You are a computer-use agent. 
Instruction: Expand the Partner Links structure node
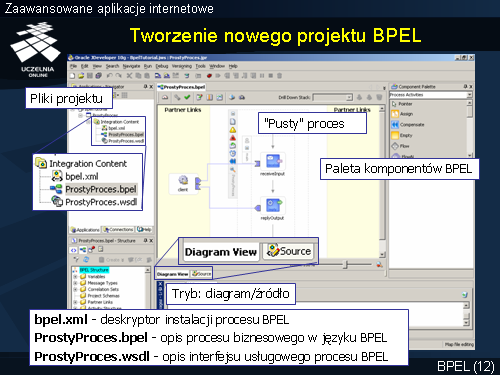coord(75,302)
